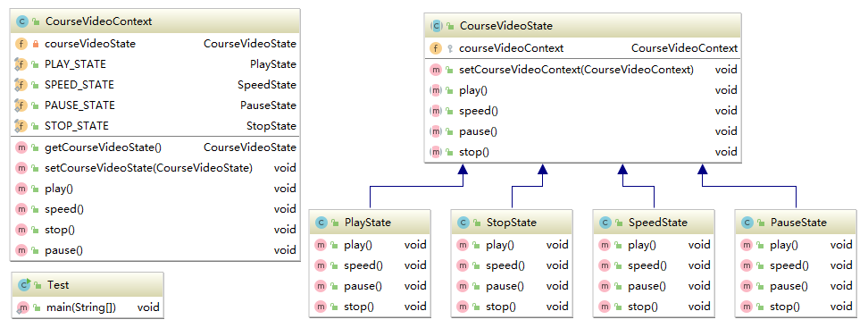Click inheritance arrow from PauseState to CourseVideoState
The height and width of the screenshot is (328, 868).
tap(749, 187)
